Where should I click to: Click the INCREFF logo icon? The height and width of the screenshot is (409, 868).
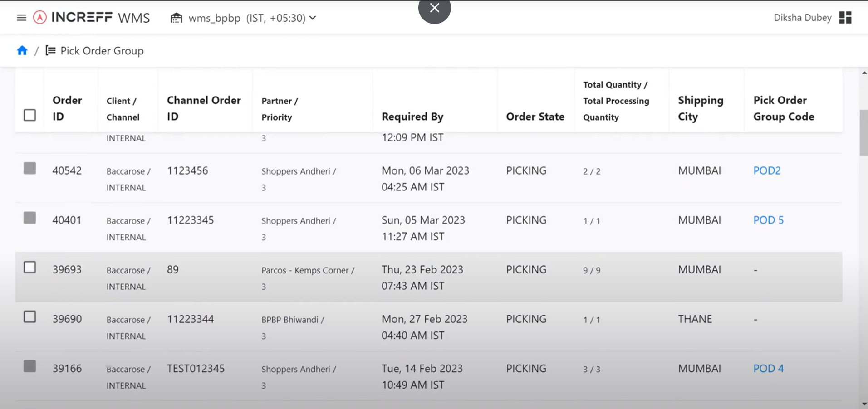(x=39, y=17)
